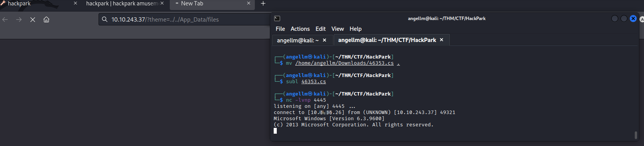Open the terminal Actions menu
This screenshot has height=146, width=644.
point(300,29)
